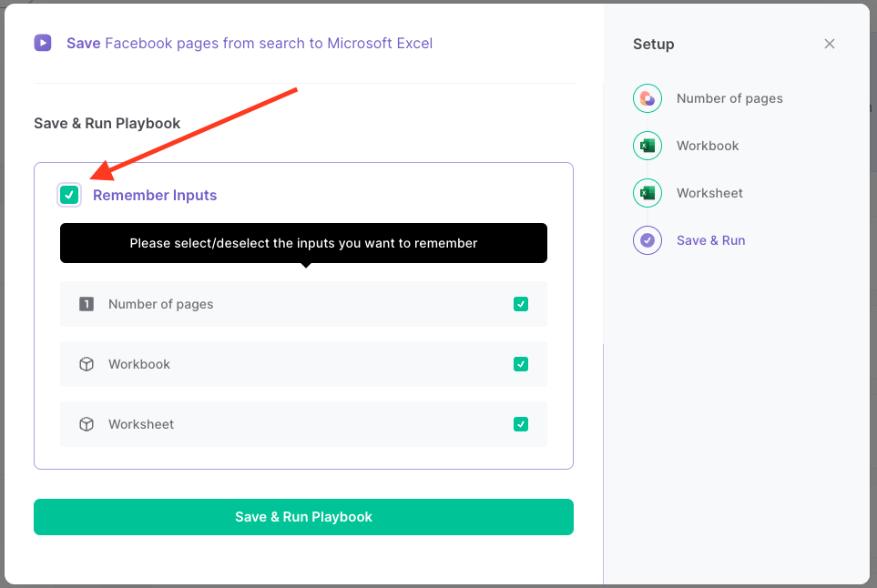Click the Number of pages row label
The width and height of the screenshot is (877, 588).
(161, 304)
